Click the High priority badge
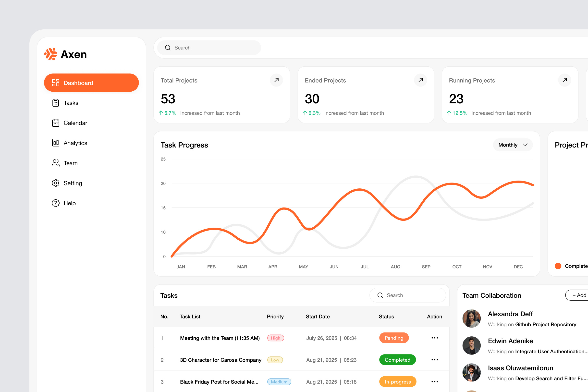The width and height of the screenshot is (588, 392). coord(275,338)
